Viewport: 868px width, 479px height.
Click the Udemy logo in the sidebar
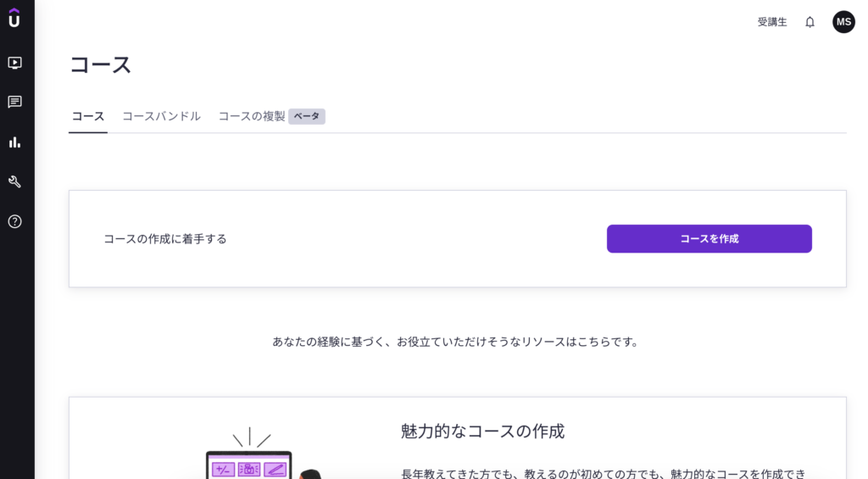point(14,18)
